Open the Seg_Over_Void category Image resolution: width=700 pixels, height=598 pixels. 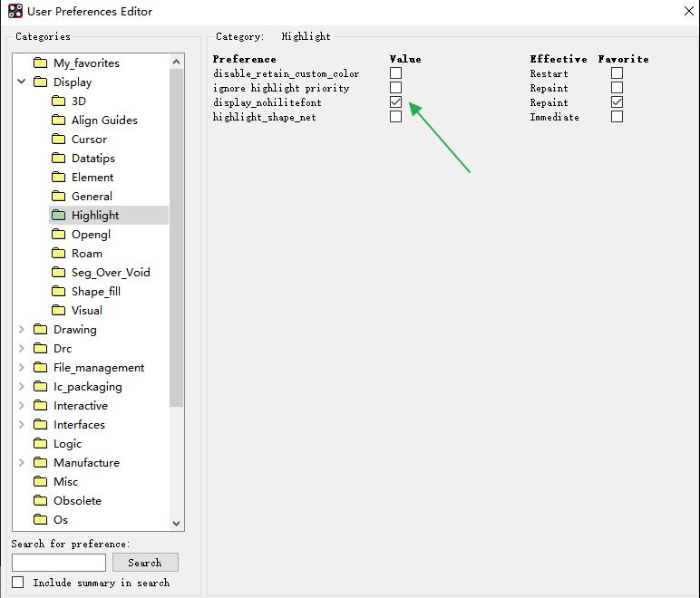tap(111, 273)
